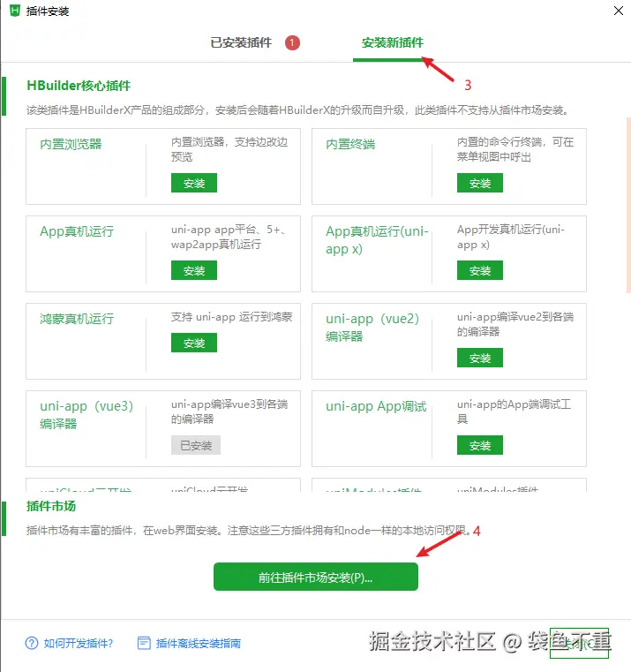Install the uni-app (vue2) 编译器 plugin
Screen dimensions: 631x672
(x=480, y=358)
